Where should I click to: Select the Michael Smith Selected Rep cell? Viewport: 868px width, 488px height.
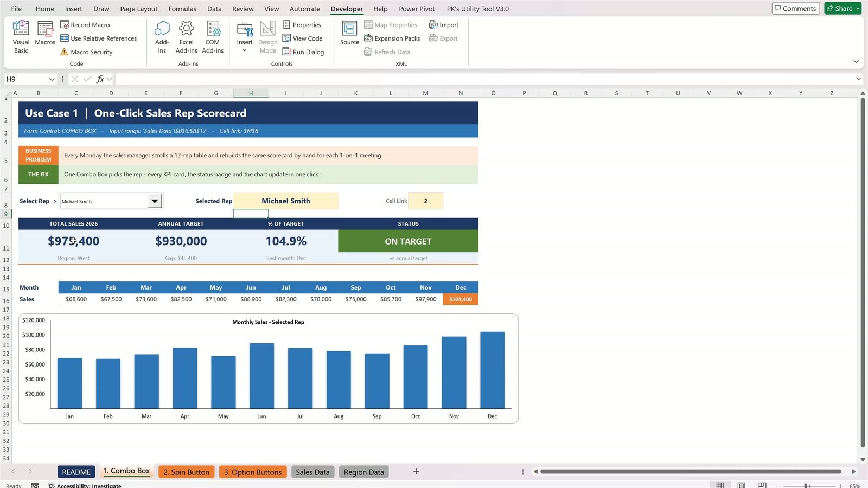click(x=286, y=201)
